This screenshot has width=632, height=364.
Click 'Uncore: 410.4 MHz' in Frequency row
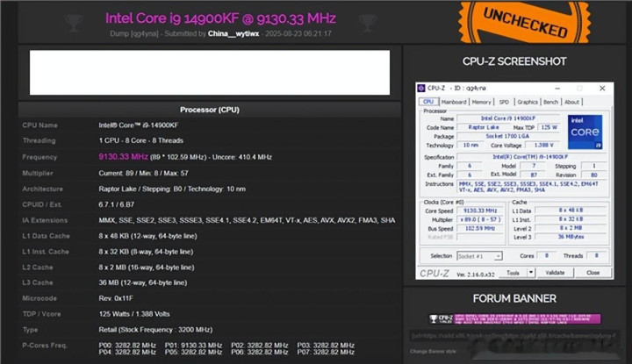point(242,157)
